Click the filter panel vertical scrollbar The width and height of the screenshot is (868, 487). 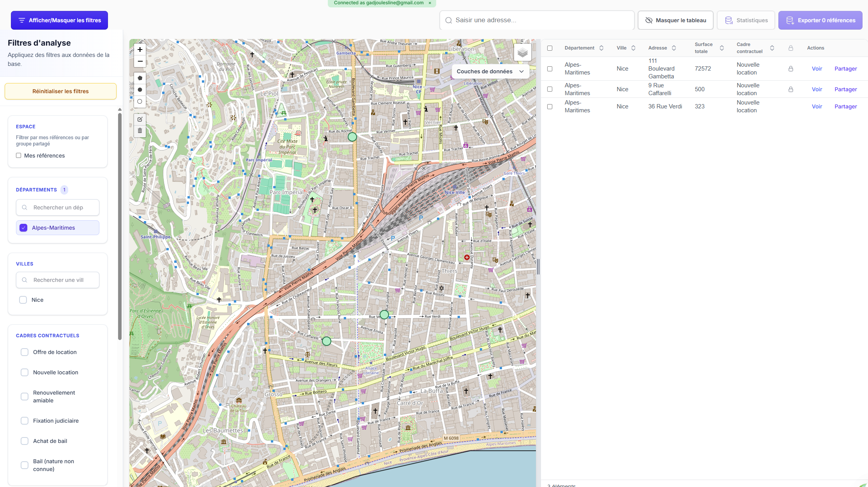(x=120, y=226)
